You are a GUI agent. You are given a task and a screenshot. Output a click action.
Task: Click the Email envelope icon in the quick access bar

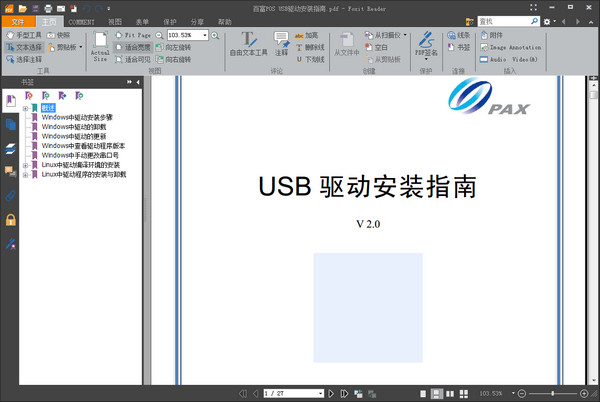pos(61,8)
